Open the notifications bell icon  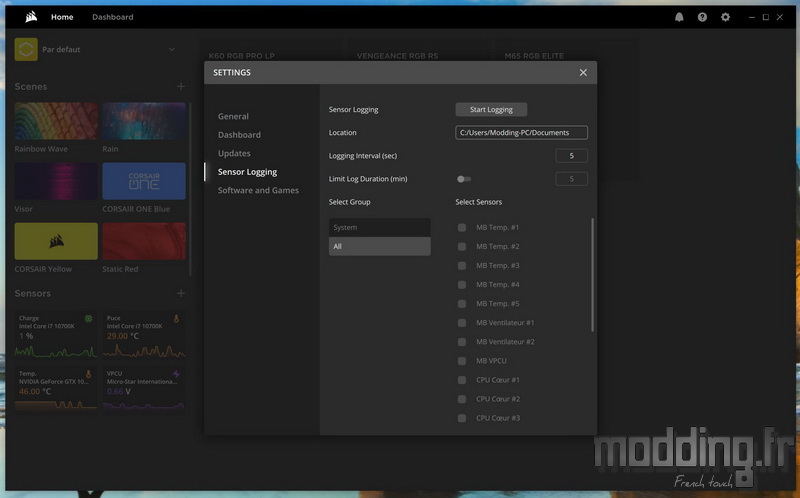[x=679, y=17]
